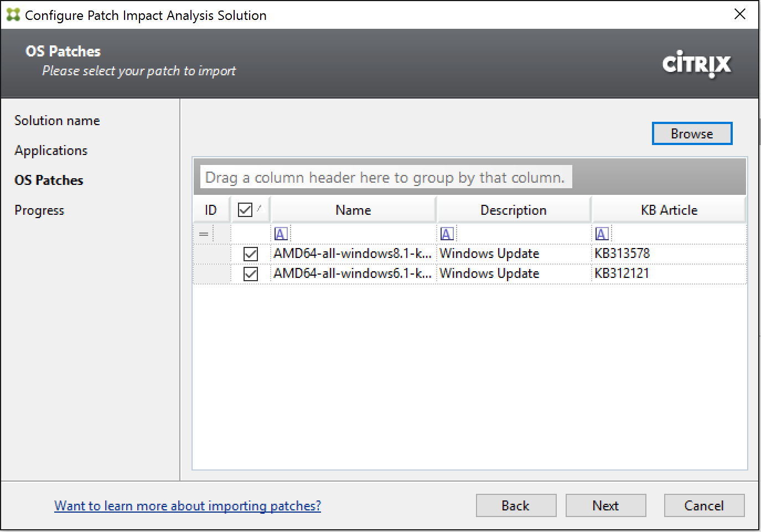The image size is (761, 532).
Task: Click the app icon in title bar
Action: coord(13,15)
